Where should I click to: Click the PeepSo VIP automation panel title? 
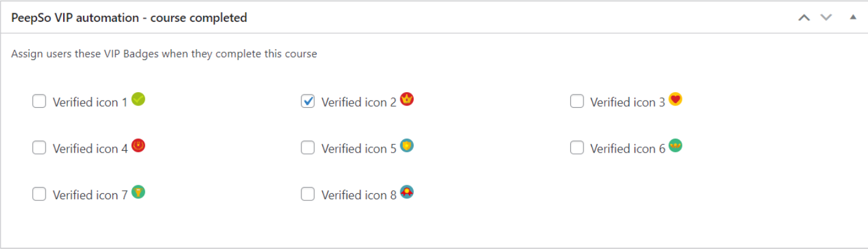click(129, 18)
